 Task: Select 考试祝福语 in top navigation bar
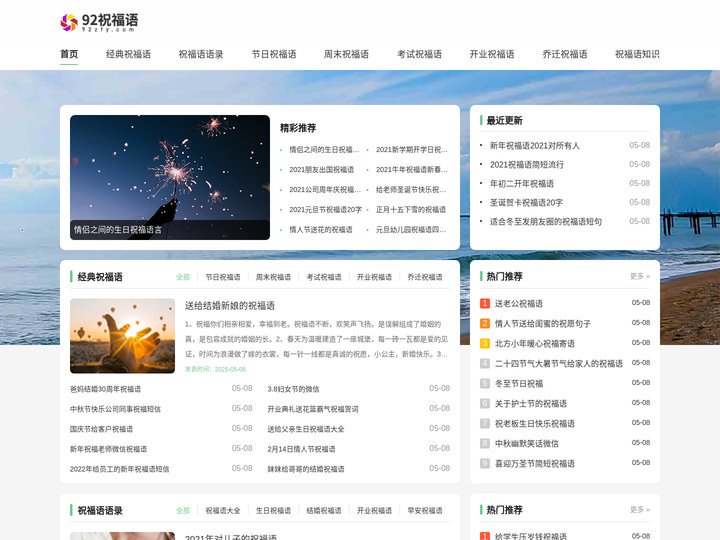[x=419, y=54]
